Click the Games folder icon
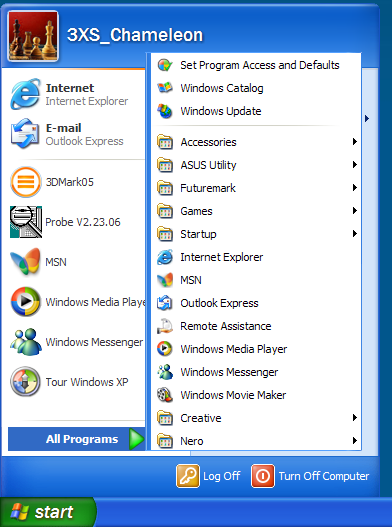392x527 pixels. [x=165, y=211]
